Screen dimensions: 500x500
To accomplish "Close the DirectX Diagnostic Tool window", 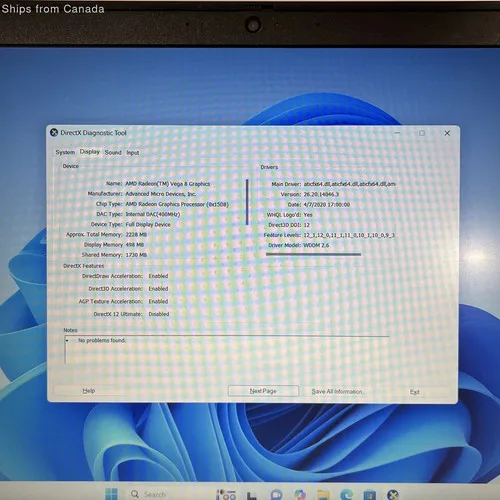I will [x=447, y=133].
